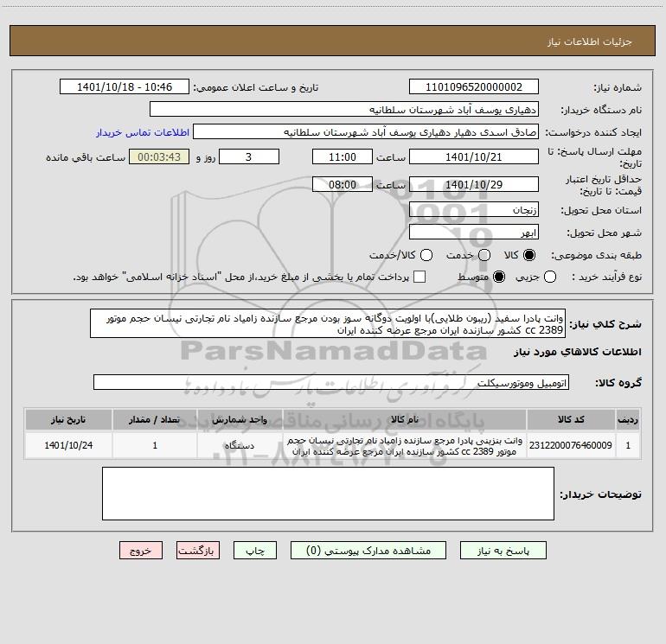Image resolution: width=666 pixels, height=644 pixels.
Task: Click the دستگاه unit cell
Action: (240, 446)
